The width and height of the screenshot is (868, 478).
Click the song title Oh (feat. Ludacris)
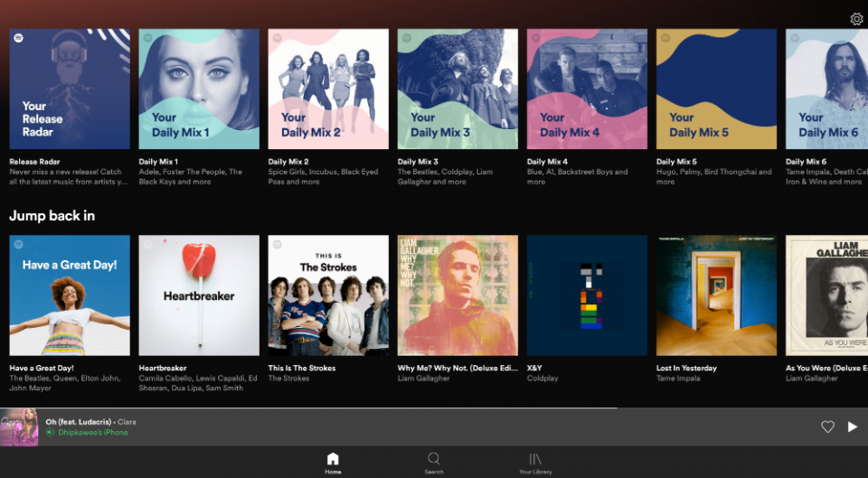pyautogui.click(x=79, y=422)
